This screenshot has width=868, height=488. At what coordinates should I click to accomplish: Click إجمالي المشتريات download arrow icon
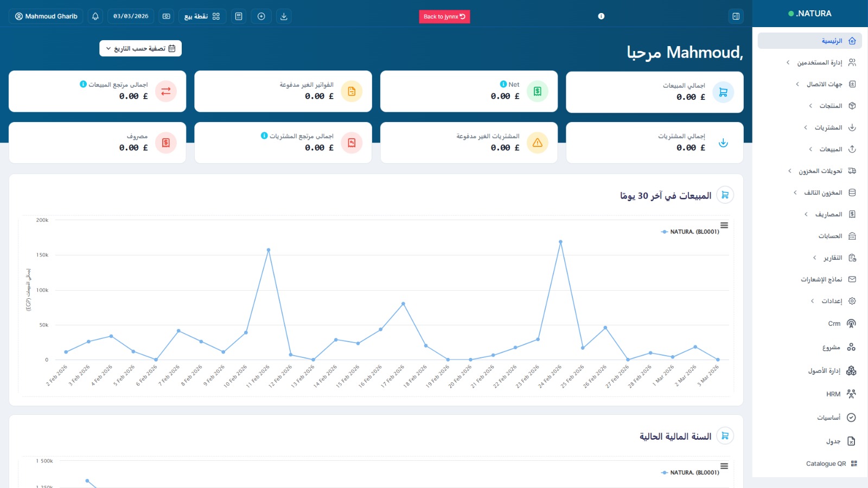[x=723, y=143]
